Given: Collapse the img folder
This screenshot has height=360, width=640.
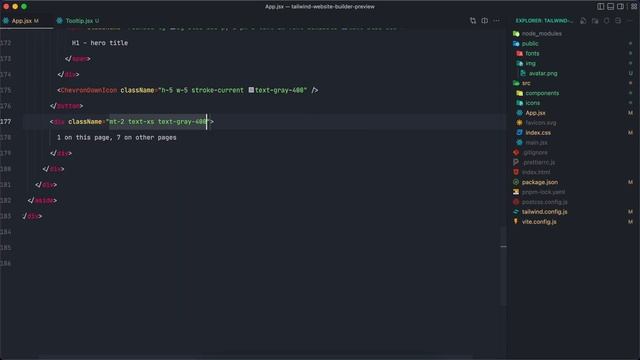Looking at the screenshot, I should (531, 63).
